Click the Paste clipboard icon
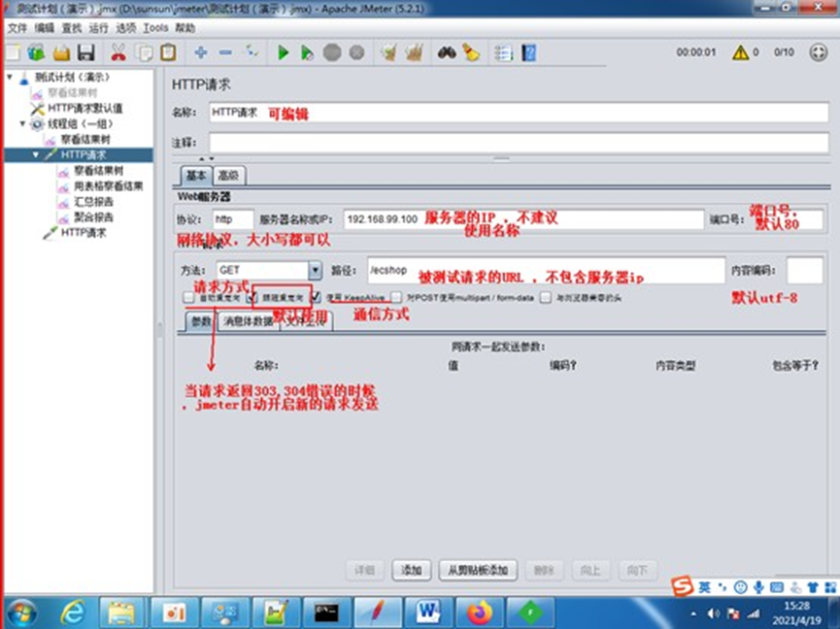This screenshot has width=840, height=629. coord(168,52)
